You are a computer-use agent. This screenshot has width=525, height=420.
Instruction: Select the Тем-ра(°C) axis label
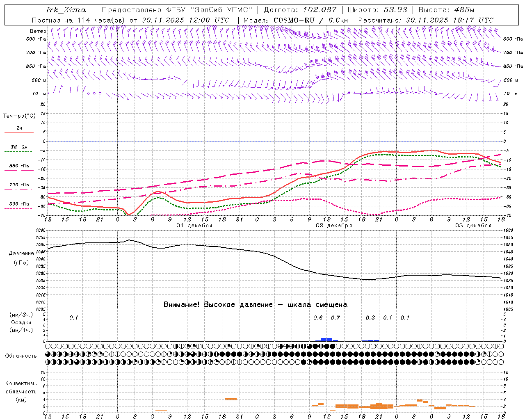[x=19, y=116]
